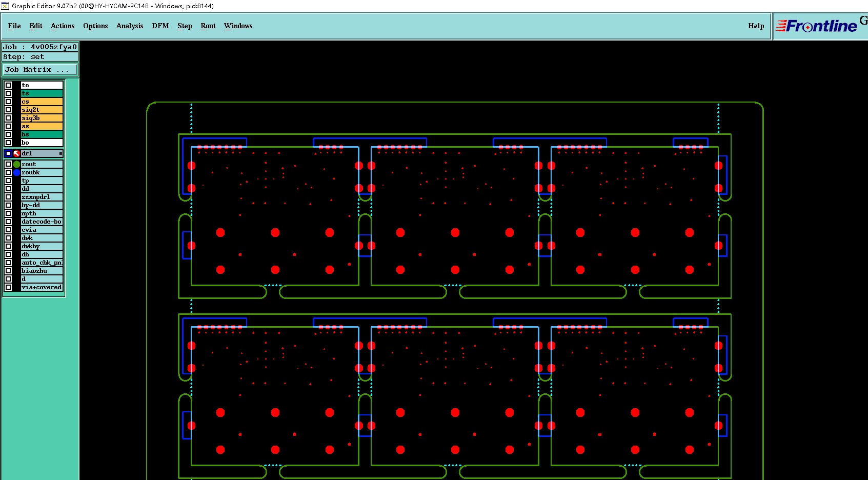868x480 pixels.
Task: Open the File menu
Action: coord(14,26)
